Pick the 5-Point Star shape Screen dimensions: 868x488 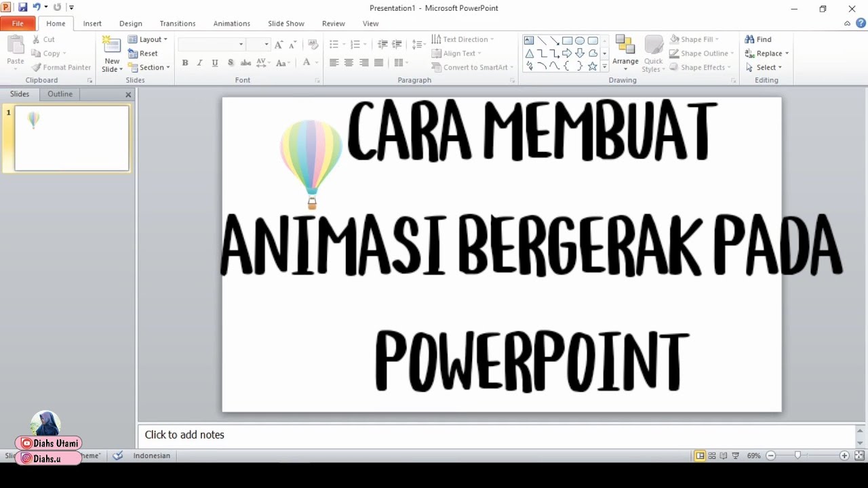593,66
